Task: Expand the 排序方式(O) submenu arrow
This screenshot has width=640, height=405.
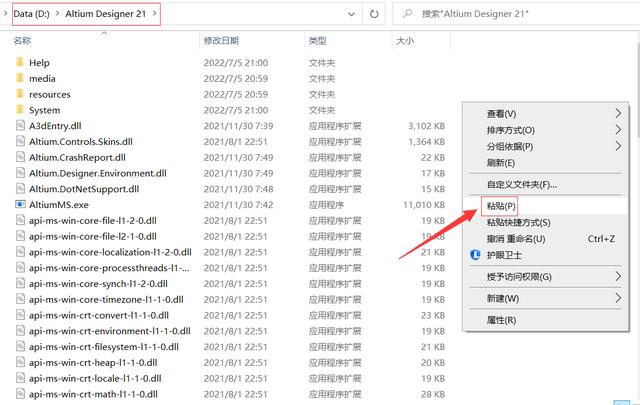Action: (x=618, y=130)
